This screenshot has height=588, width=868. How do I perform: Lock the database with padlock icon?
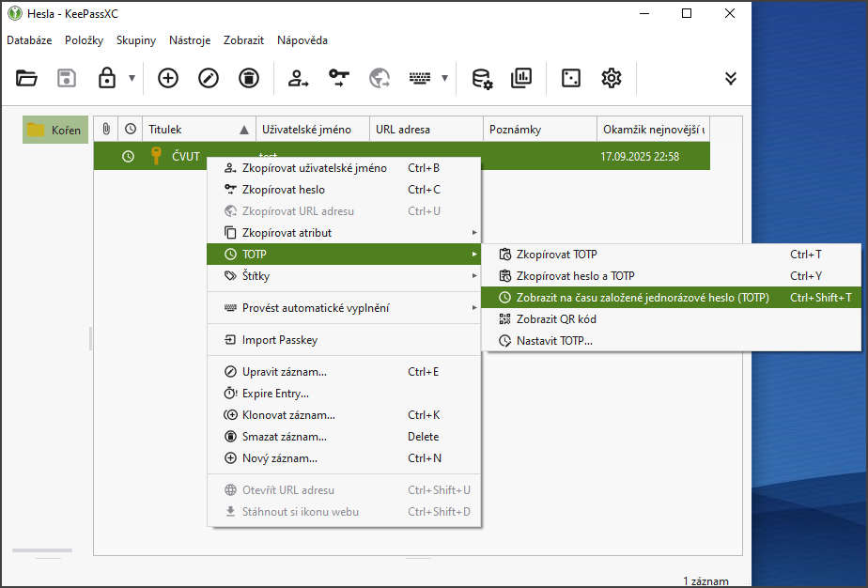(107, 78)
